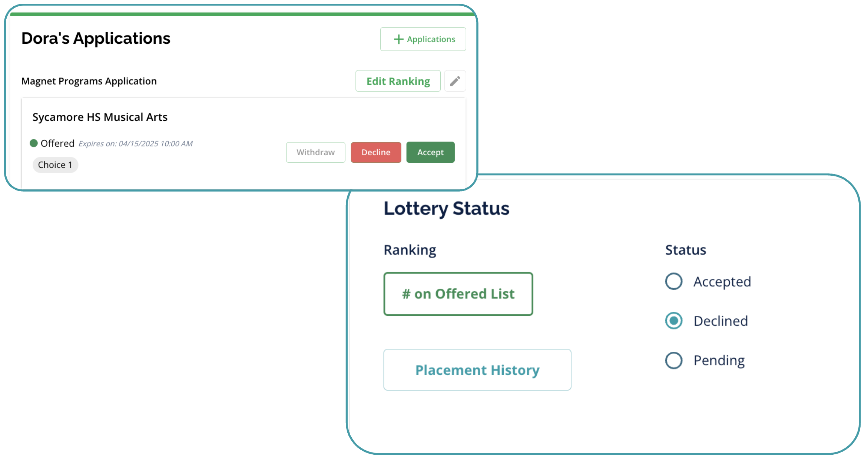Click the # on Offered List box
868x464 pixels.
458,294
